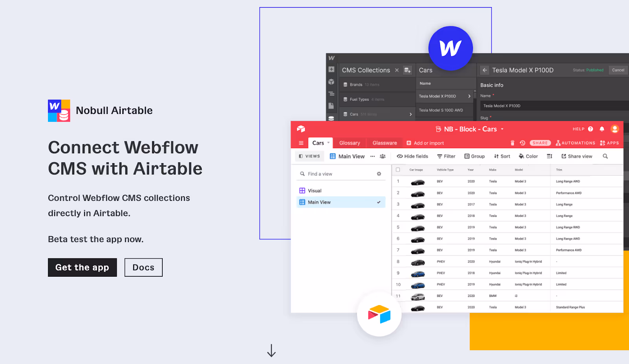The height and width of the screenshot is (364, 629).
Task: Open the Group menu
Action: 475,156
